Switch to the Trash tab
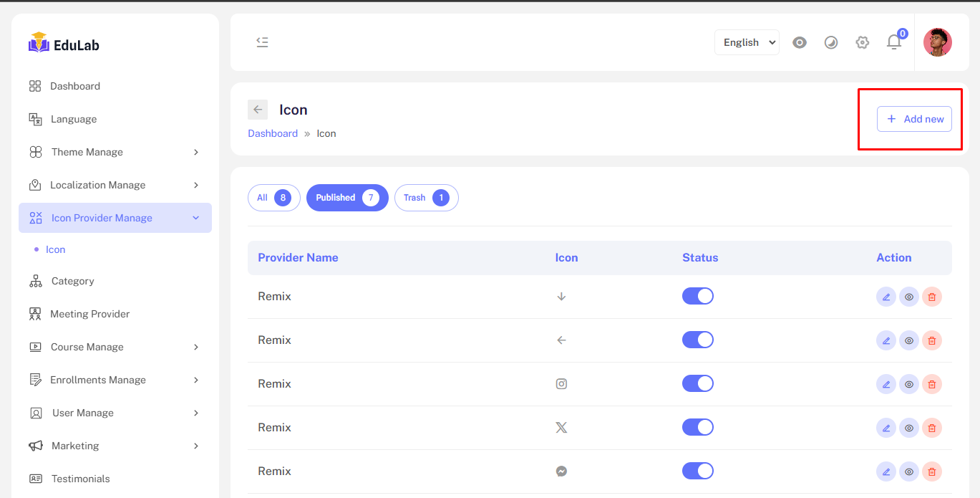 pyautogui.click(x=426, y=198)
